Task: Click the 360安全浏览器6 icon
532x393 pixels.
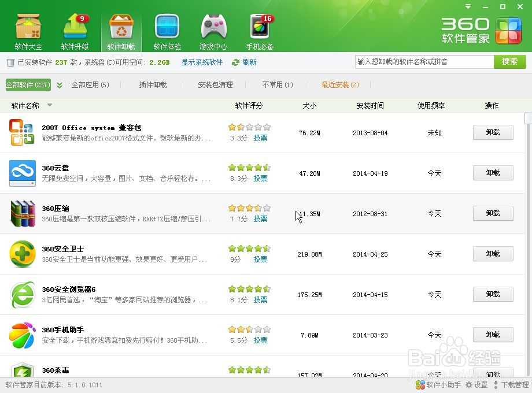Action: point(23,294)
